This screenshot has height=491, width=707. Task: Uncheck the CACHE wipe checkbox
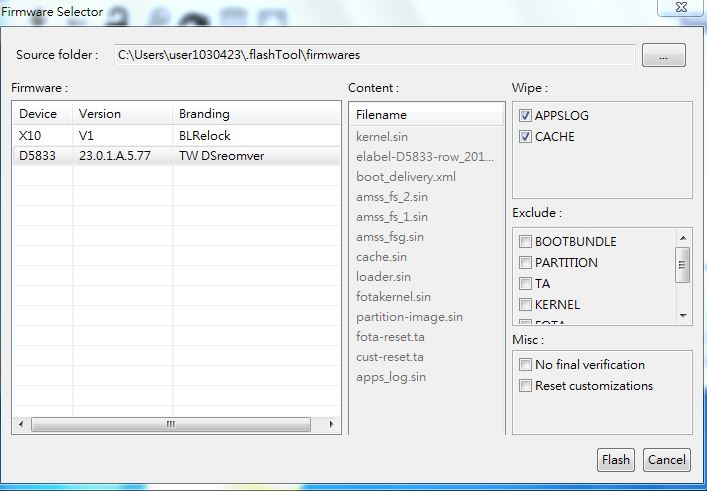pos(525,137)
